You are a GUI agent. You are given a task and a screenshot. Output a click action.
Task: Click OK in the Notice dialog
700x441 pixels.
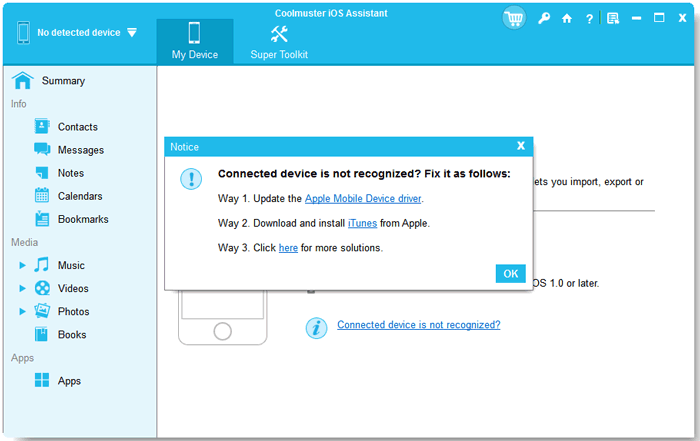[x=511, y=274]
